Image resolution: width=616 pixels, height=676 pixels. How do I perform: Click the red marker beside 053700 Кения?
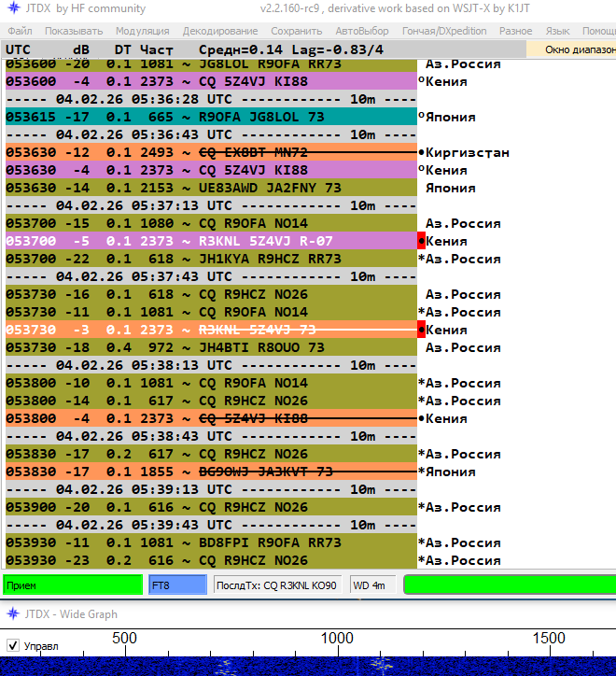point(421,241)
